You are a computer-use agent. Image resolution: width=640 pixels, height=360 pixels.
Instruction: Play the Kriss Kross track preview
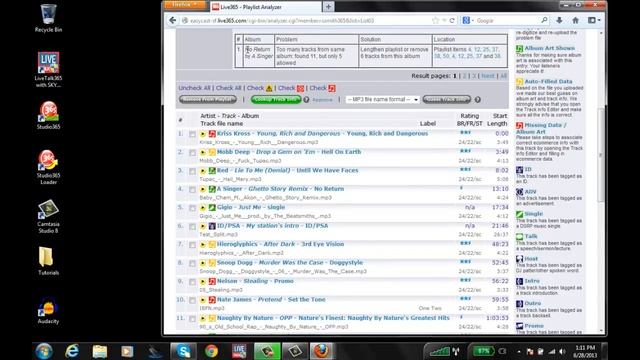pos(203,134)
